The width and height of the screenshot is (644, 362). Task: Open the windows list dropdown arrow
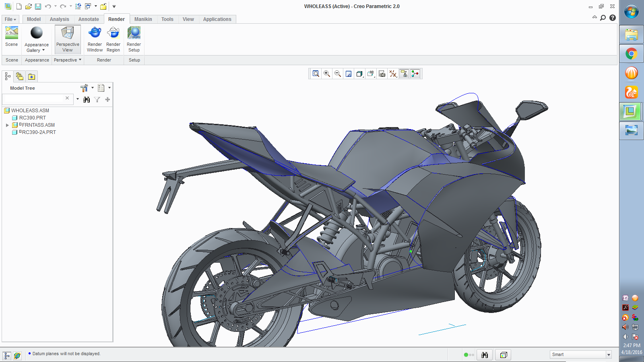[x=95, y=6]
